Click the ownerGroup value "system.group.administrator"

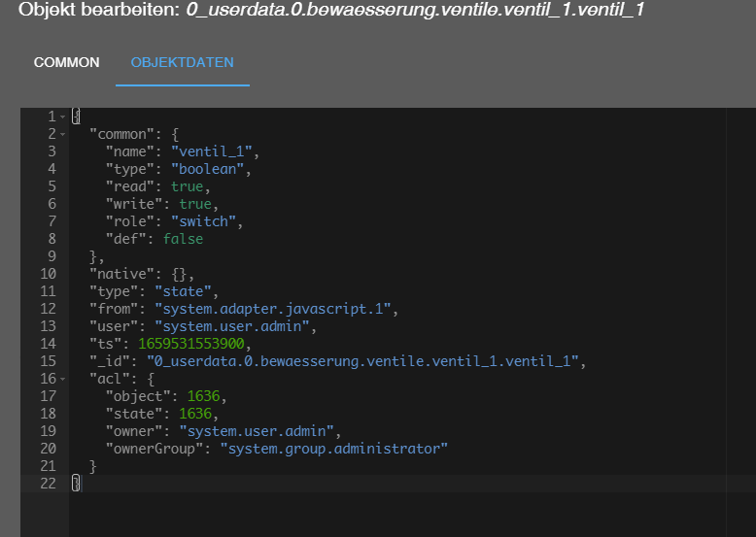pyautogui.click(x=334, y=449)
